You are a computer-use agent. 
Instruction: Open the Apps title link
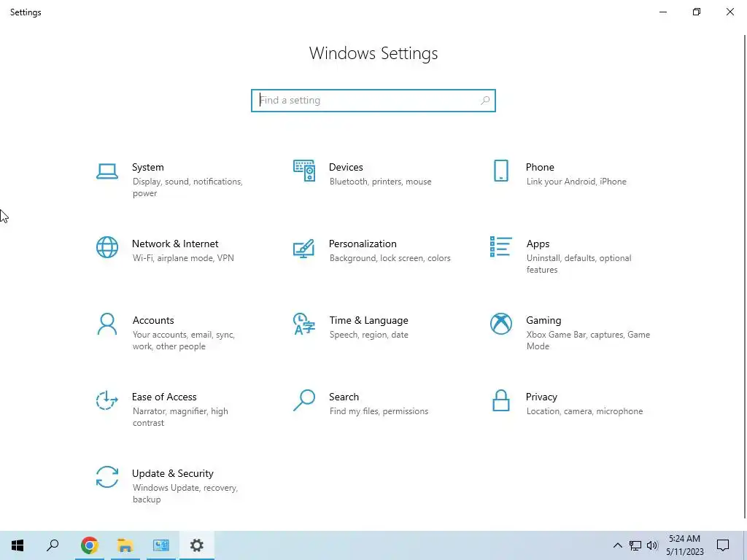point(538,244)
